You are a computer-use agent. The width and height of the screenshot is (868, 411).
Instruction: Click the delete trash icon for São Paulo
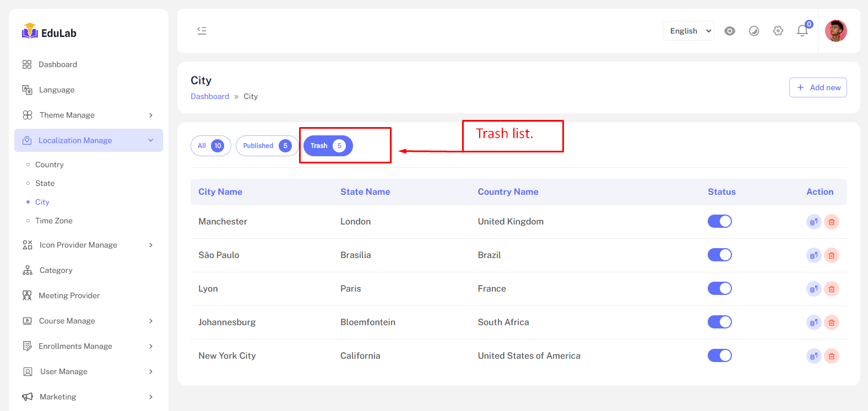point(832,255)
